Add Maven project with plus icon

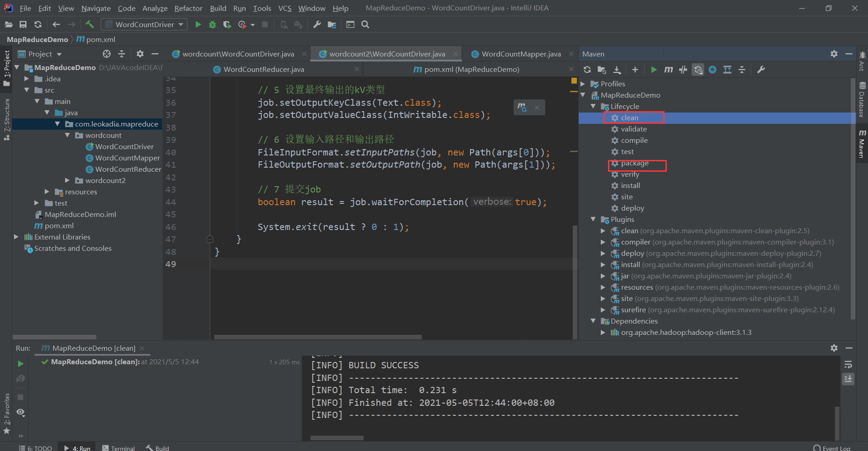[x=635, y=70]
